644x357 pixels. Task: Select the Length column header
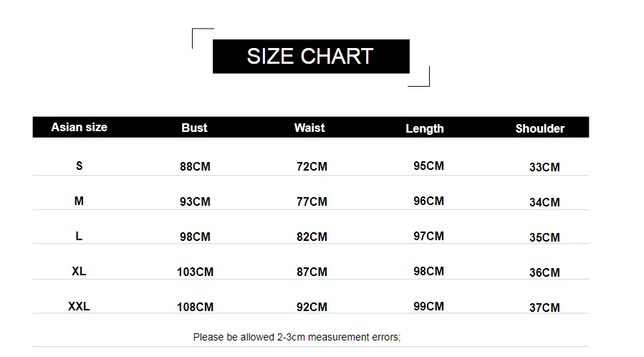[x=425, y=128]
